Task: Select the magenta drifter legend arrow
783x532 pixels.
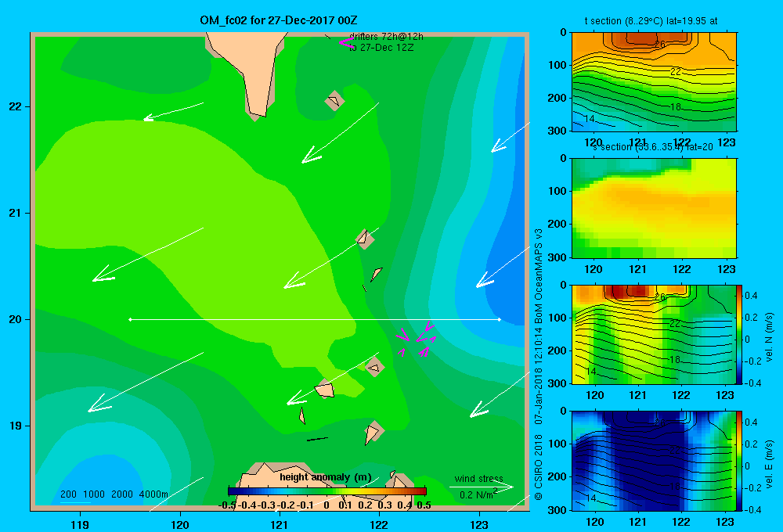Action: (346, 42)
